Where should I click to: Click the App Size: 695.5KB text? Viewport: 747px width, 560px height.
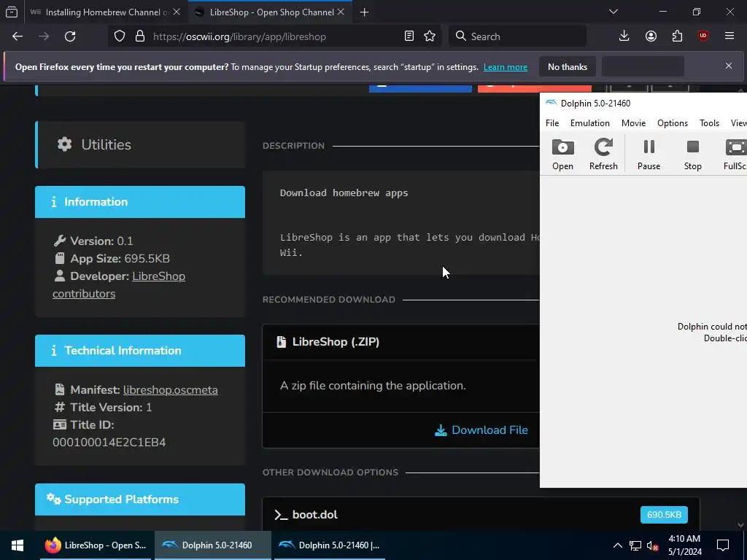pyautogui.click(x=120, y=259)
